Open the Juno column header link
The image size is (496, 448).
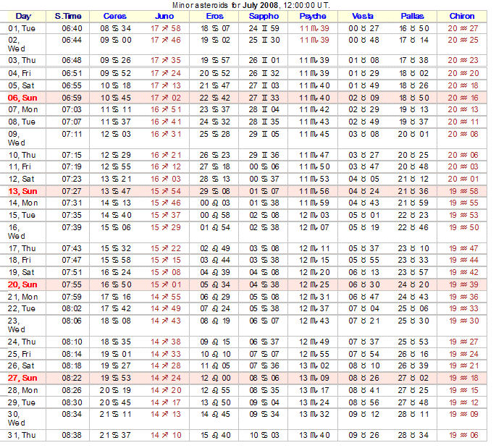(x=164, y=16)
